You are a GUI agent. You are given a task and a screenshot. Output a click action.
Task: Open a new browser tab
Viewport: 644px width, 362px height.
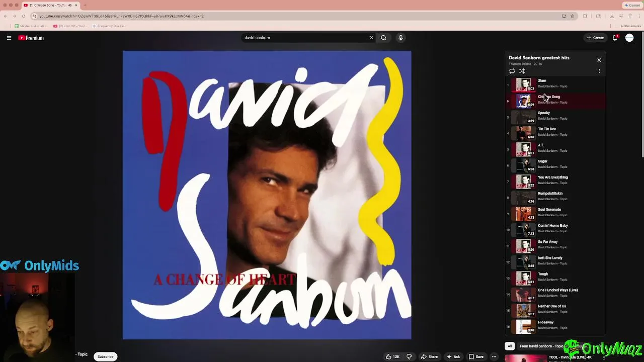85,5
